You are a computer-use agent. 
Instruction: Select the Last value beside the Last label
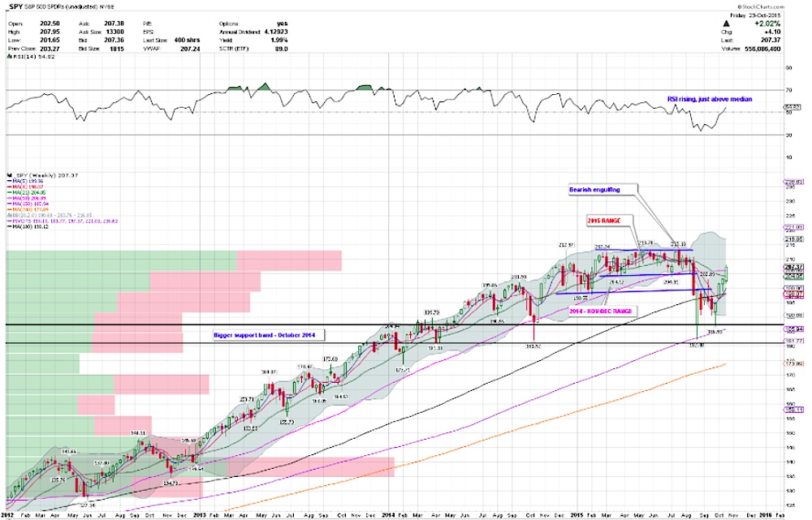pos(771,40)
